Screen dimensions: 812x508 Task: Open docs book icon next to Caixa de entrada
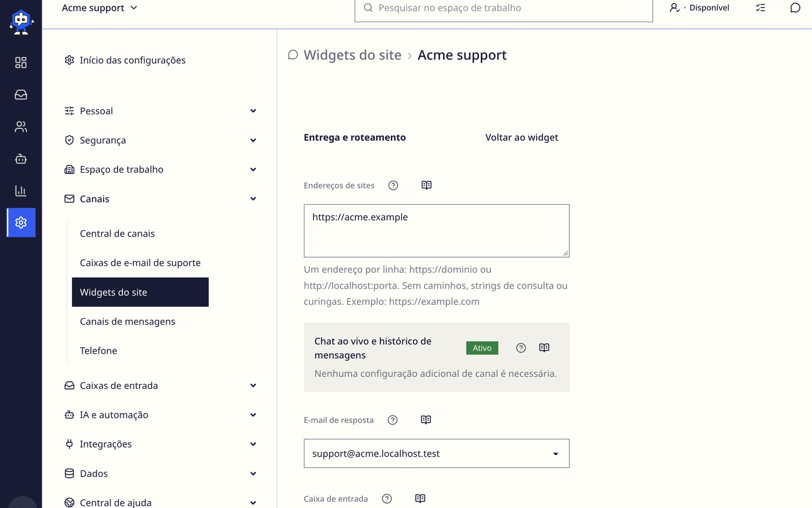coord(420,499)
